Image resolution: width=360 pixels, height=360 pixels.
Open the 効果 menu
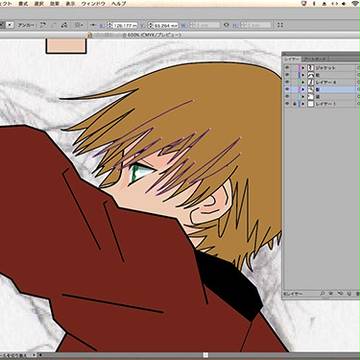pyautogui.click(x=56, y=4)
